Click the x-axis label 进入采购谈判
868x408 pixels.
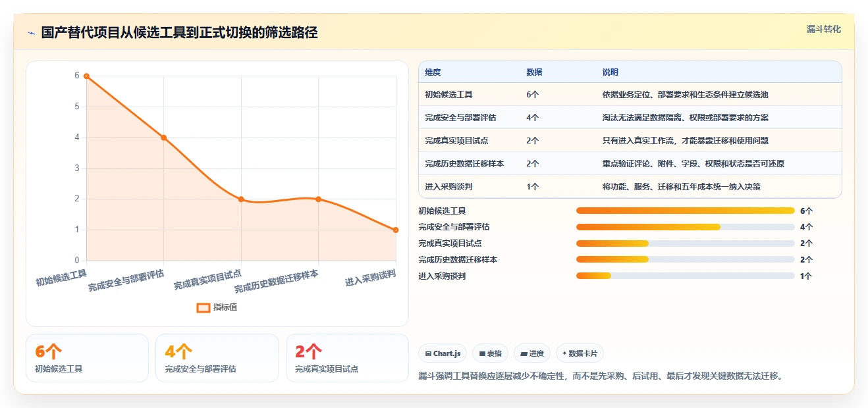point(371,278)
